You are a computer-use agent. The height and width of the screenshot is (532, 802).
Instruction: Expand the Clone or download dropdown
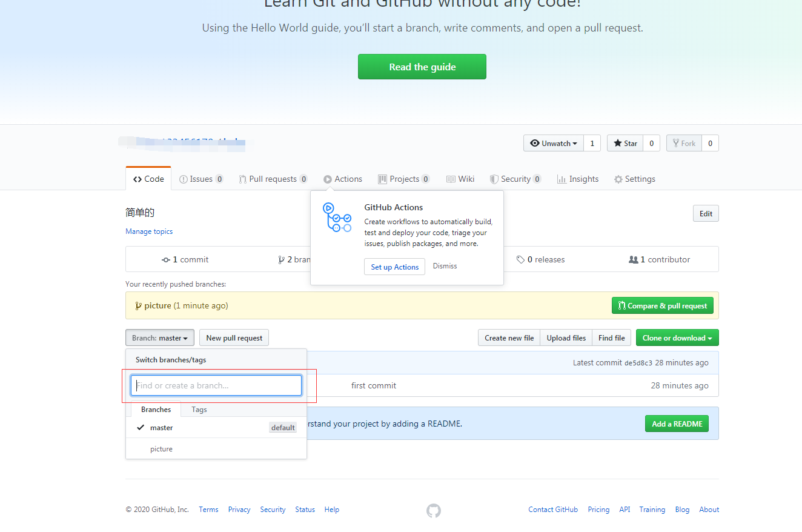(677, 338)
